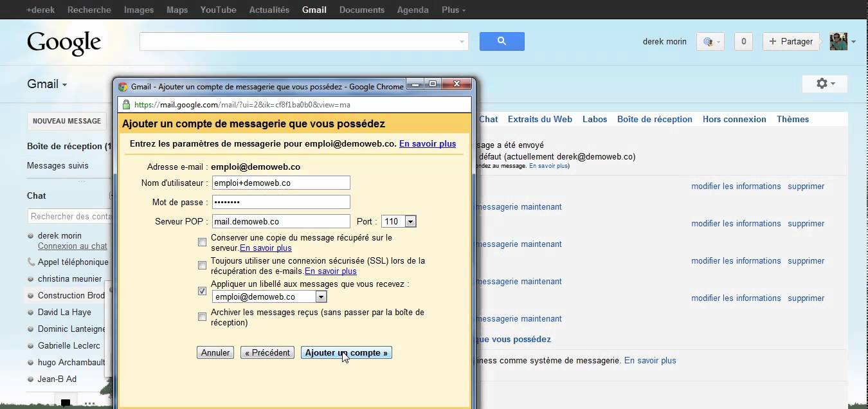Viewport: 868px width, 409px height.
Task: Enable the secure SSL connection checkbox
Action: [202, 265]
